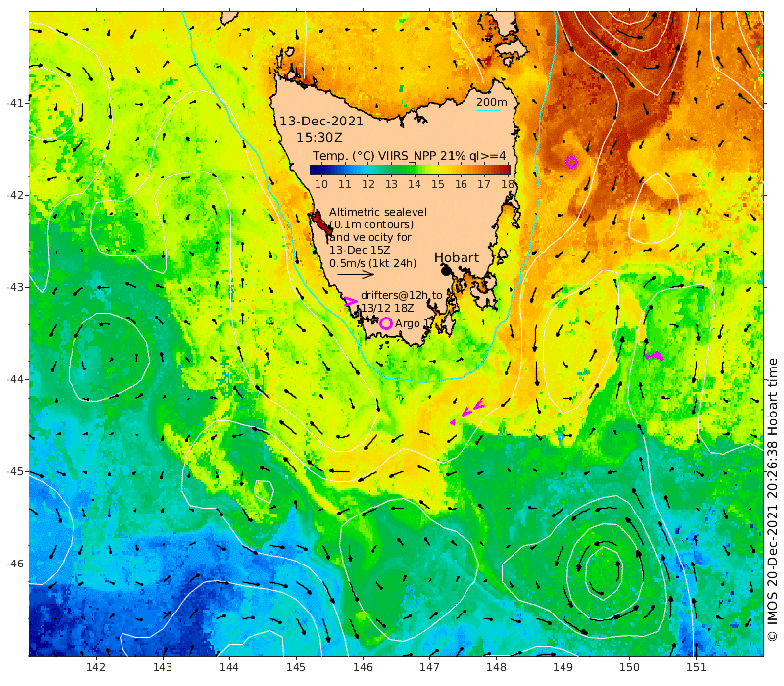Click the velocity reference arrow in the legend

coord(356,274)
